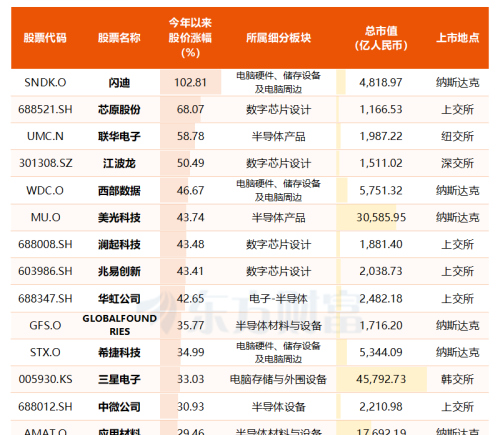
Task: Select stock name 希捷科技
Action: click(x=119, y=352)
